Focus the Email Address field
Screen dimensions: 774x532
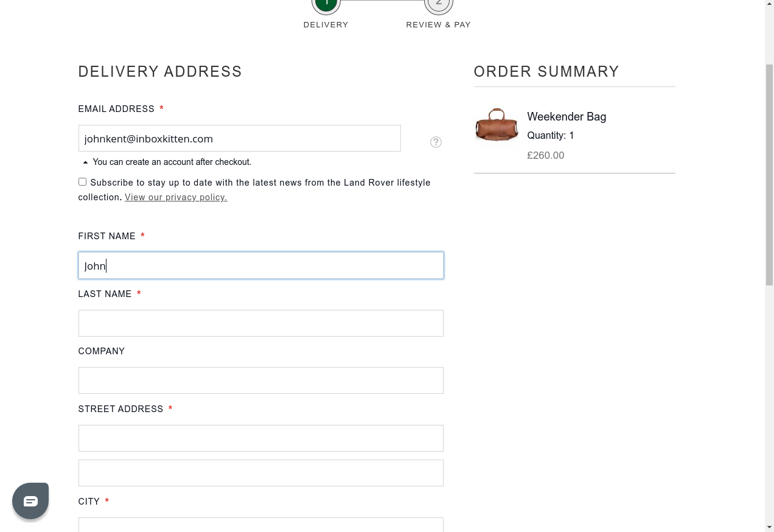tap(239, 139)
